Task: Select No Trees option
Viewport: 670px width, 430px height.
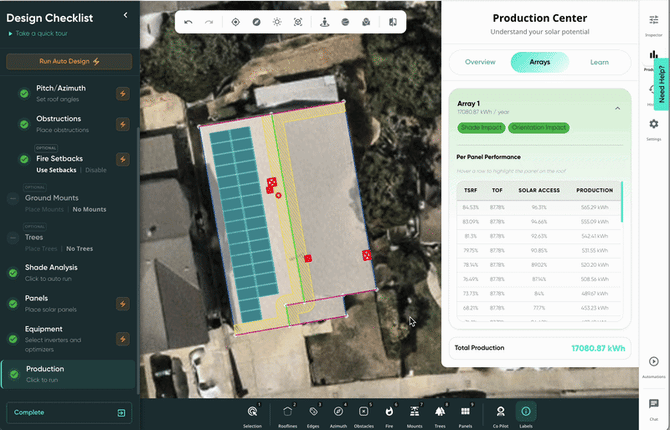Action: (79, 249)
